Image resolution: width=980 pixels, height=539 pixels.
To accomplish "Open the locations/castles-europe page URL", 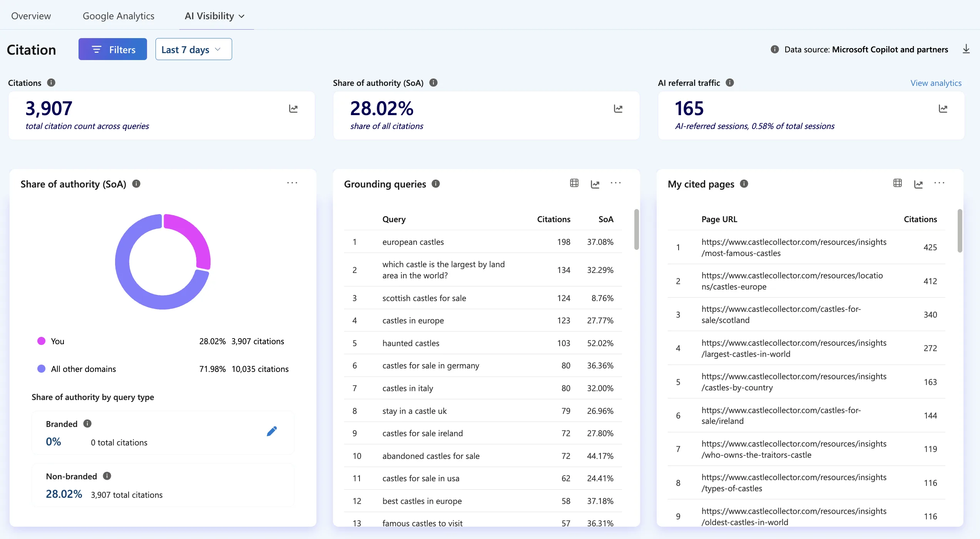I will pyautogui.click(x=792, y=281).
